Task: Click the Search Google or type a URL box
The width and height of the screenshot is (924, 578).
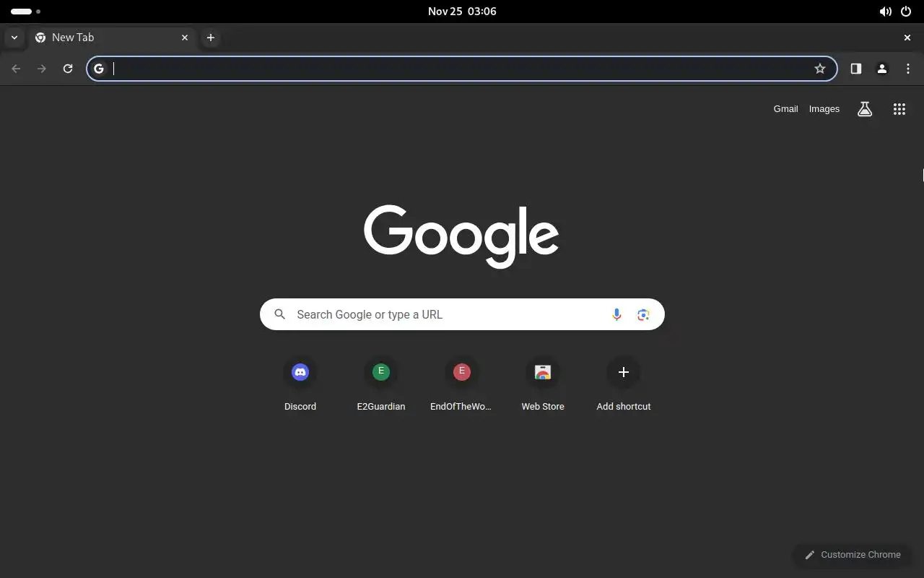Action: coord(462,314)
